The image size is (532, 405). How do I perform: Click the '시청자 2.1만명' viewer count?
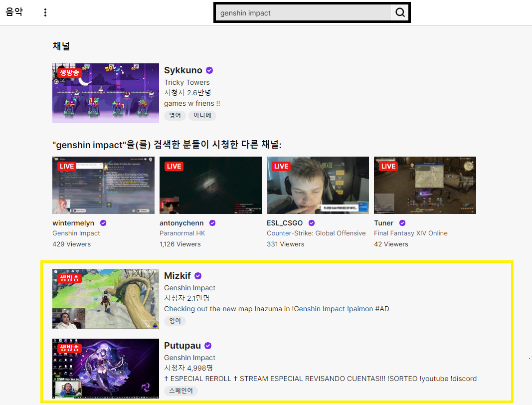coord(187,298)
